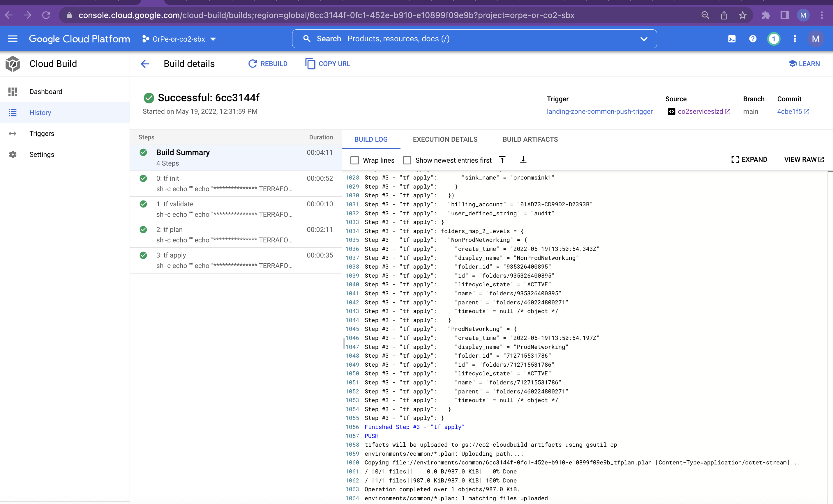Check Show newest entries first
The height and width of the screenshot is (504, 833).
click(407, 160)
